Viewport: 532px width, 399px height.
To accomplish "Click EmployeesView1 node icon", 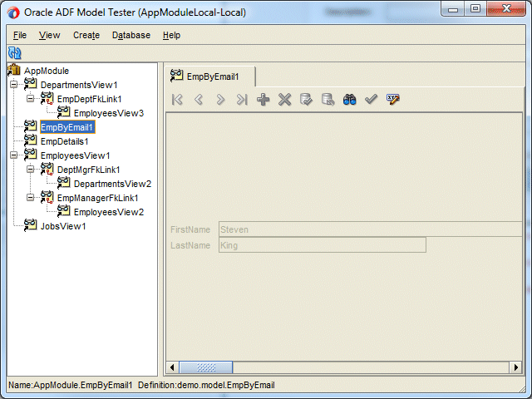I will click(x=30, y=155).
